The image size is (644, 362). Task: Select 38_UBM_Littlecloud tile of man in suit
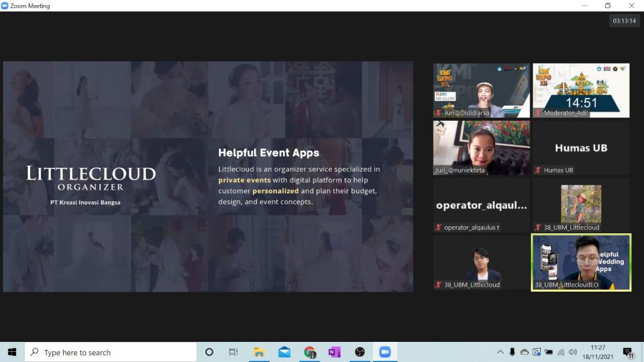pyautogui.click(x=481, y=263)
